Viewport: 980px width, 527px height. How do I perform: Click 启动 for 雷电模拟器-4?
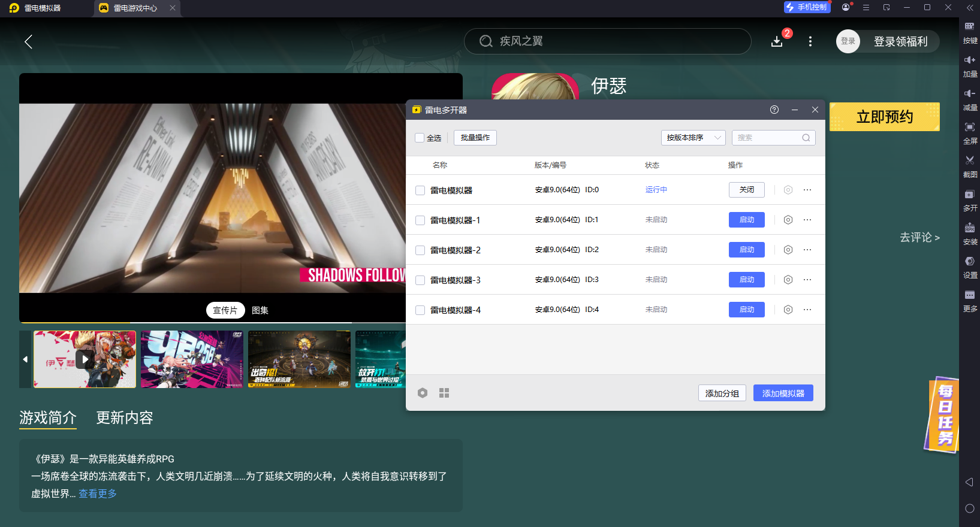point(747,310)
